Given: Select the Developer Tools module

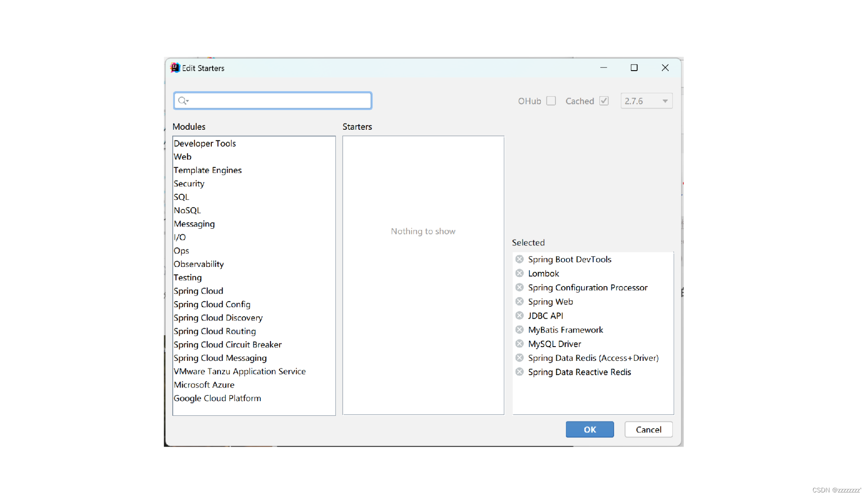Looking at the screenshot, I should pos(254,144).
